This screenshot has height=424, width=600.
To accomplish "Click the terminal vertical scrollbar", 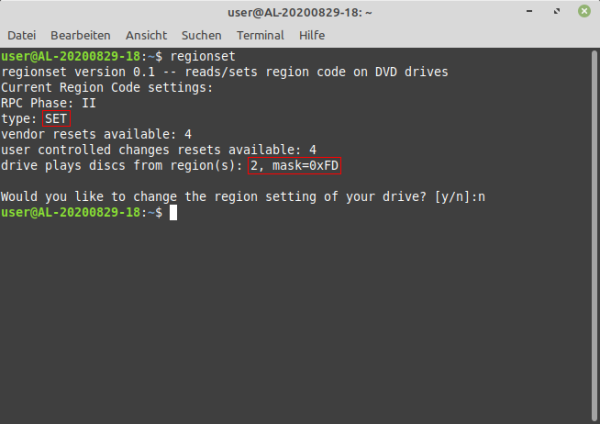I will (x=594, y=235).
